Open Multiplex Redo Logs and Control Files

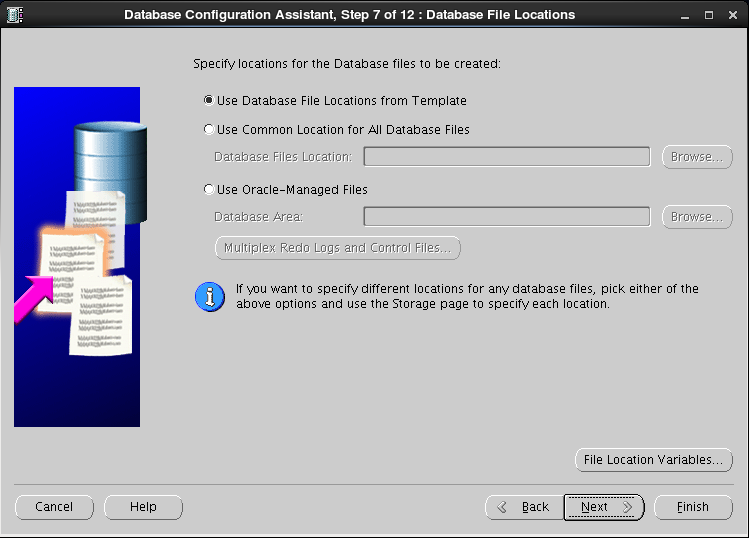[338, 248]
